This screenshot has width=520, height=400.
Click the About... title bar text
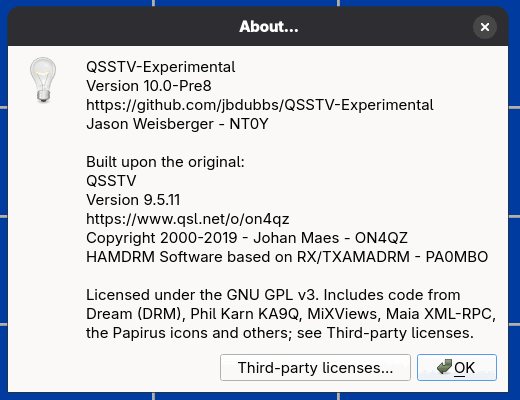click(269, 27)
